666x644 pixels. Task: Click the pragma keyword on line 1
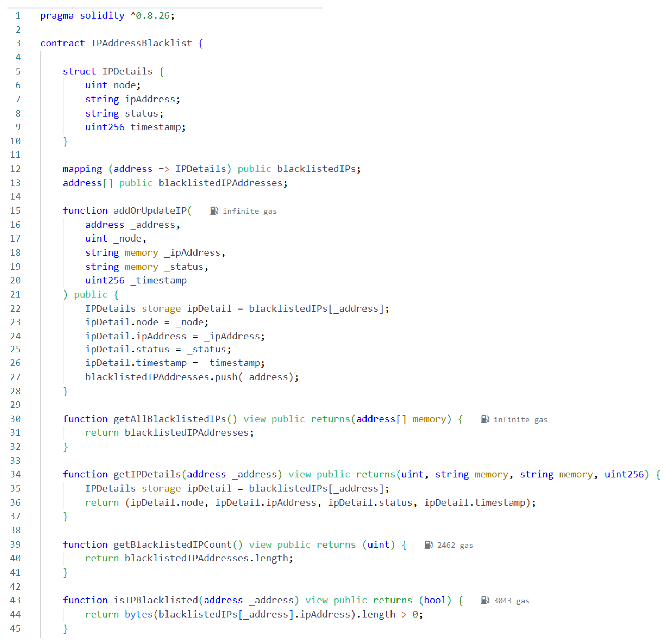(57, 16)
